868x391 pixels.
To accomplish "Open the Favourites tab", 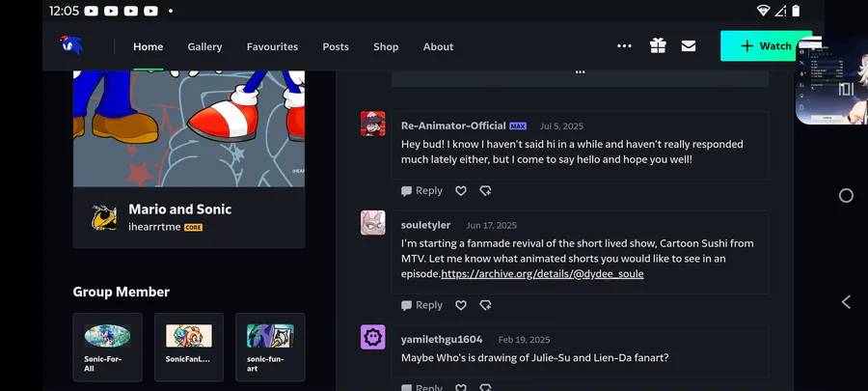I will 272,46.
